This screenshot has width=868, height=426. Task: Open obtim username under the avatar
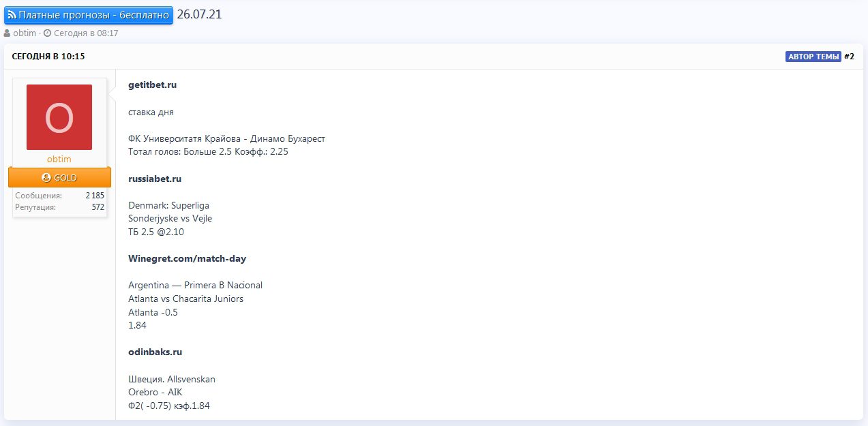point(59,159)
